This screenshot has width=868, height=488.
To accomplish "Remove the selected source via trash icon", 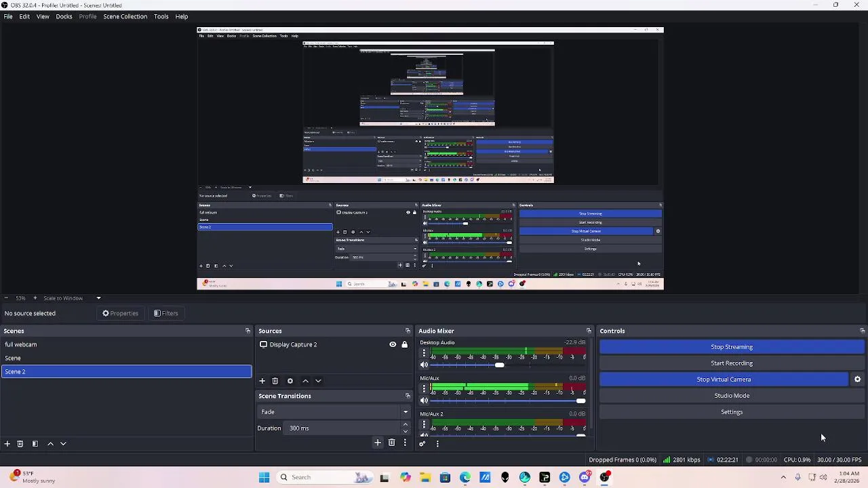I will tap(275, 381).
